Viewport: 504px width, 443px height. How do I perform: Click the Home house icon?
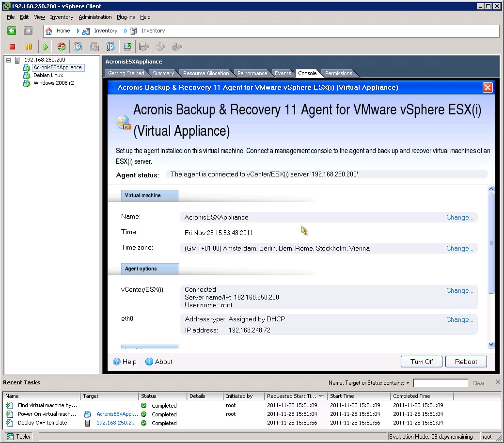pyautogui.click(x=49, y=31)
